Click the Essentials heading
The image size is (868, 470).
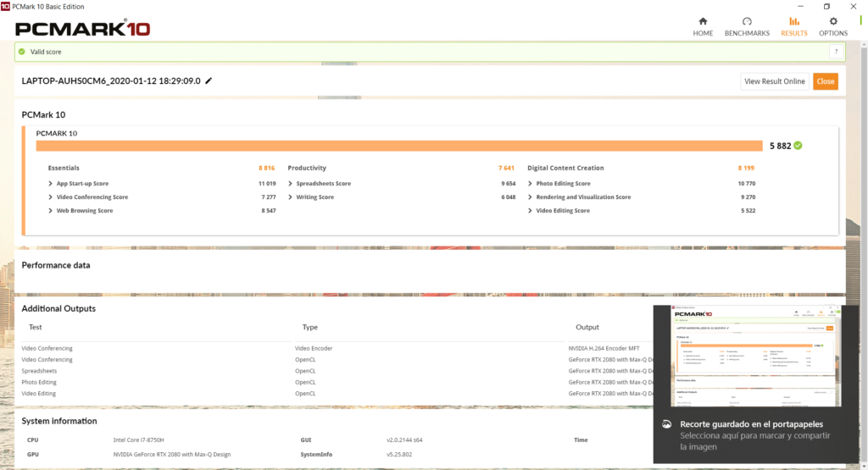(64, 168)
